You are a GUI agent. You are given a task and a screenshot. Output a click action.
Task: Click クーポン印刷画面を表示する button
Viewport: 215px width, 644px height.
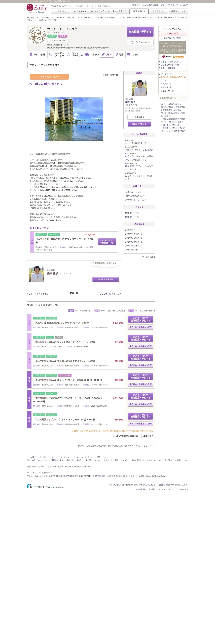125,437
